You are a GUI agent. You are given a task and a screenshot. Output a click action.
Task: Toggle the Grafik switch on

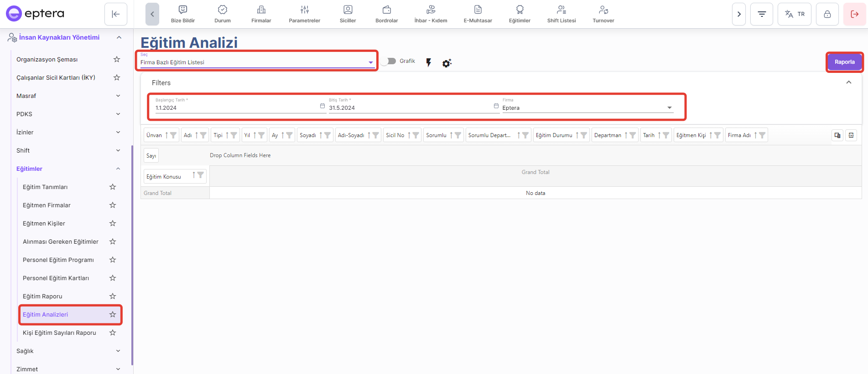click(389, 61)
